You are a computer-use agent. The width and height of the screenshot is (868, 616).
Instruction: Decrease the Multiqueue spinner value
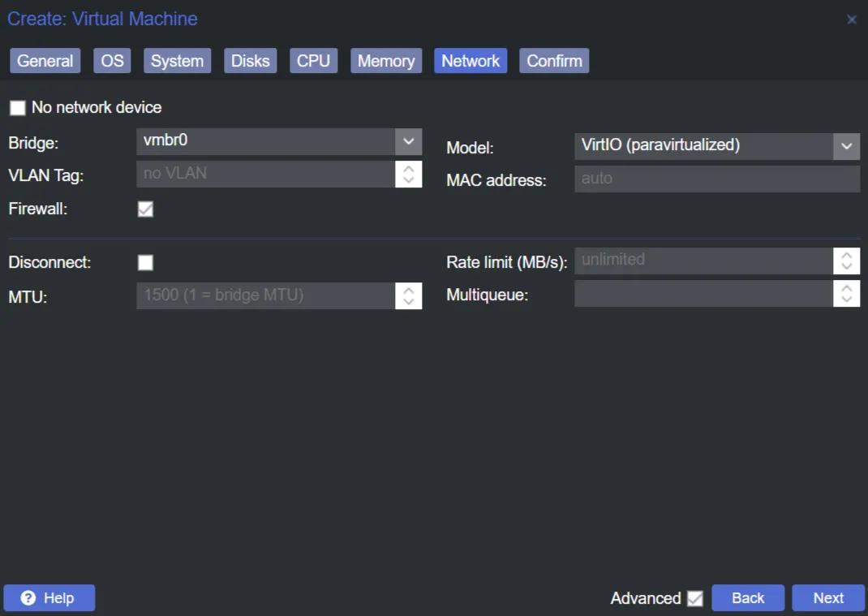pos(846,299)
